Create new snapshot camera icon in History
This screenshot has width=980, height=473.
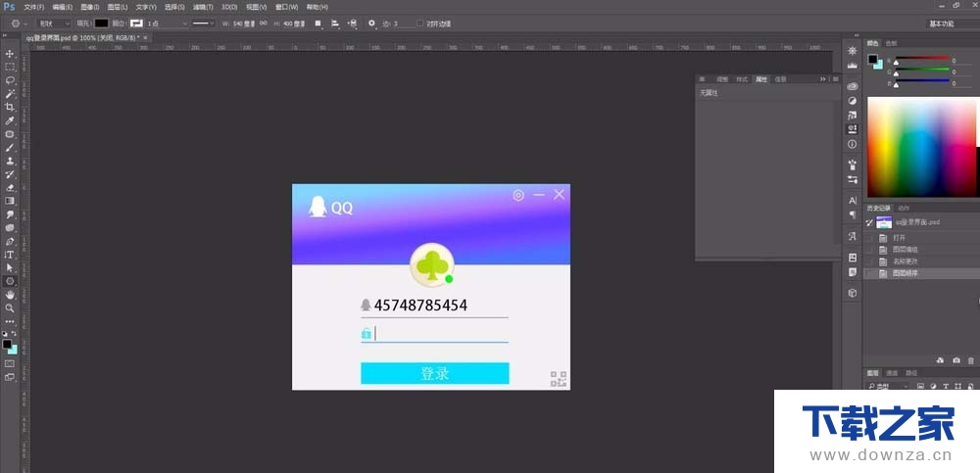click(x=956, y=360)
